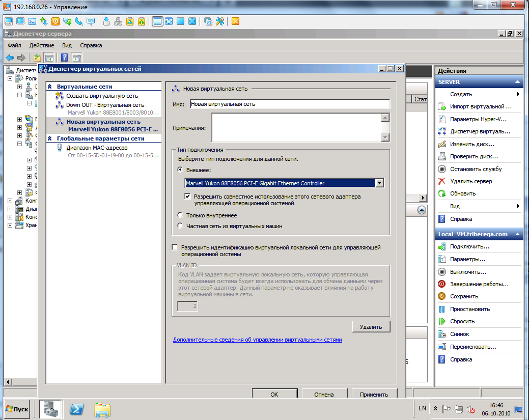Viewport: 529px width, 420px height.
Task: Open the Пуск start button
Action: 17,409
